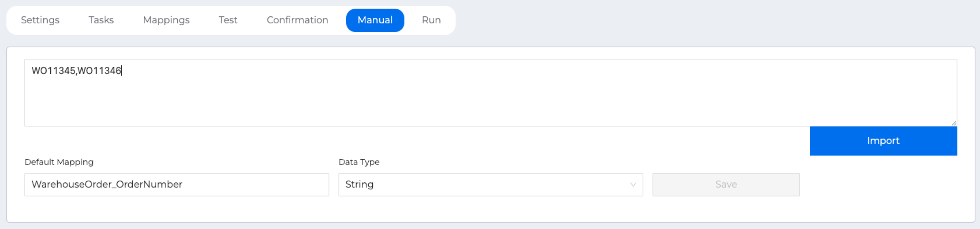Screen dimensions: 980x229
Task: Place cursor on the WO11346 entry
Action: pos(100,71)
